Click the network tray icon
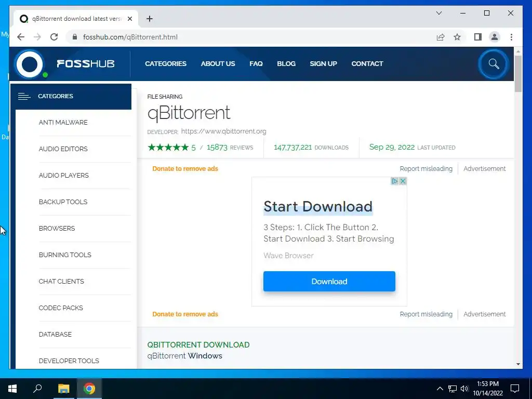 tap(453, 389)
